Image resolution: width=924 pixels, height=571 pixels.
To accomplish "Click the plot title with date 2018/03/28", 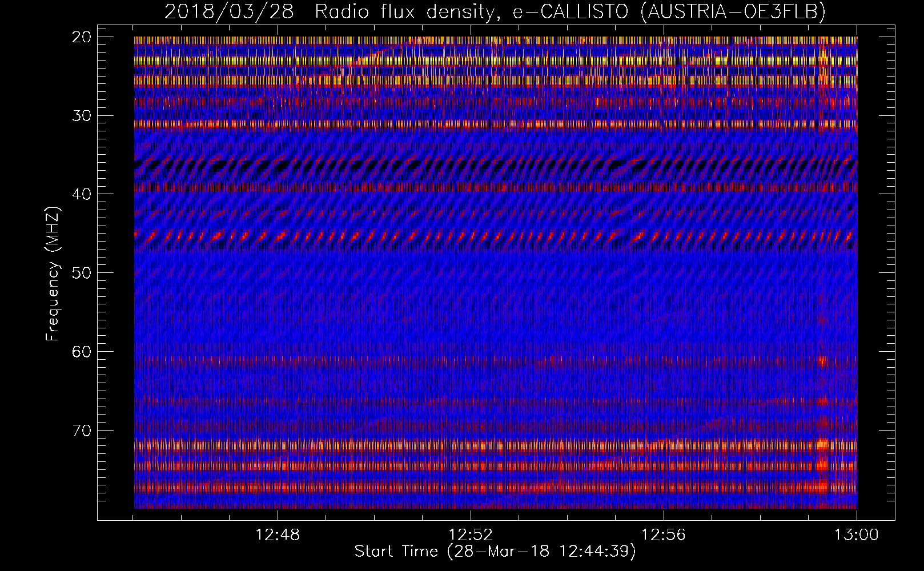I will click(x=495, y=11).
